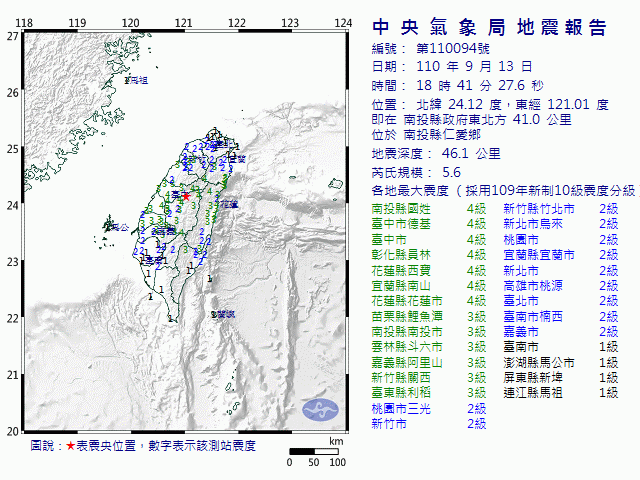Select the 宜蘭縣南山 intensity row

pos(429,286)
